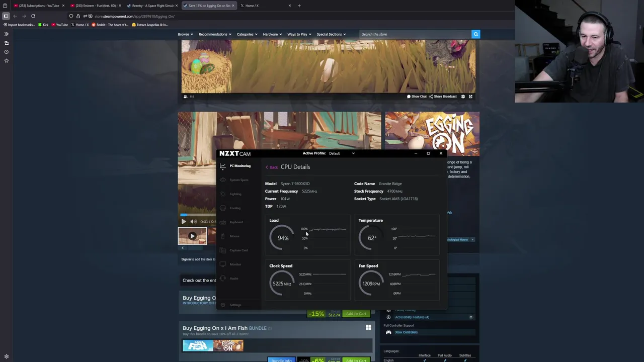
Task: Open Extract Acapellas bookmark
Action: click(150, 25)
